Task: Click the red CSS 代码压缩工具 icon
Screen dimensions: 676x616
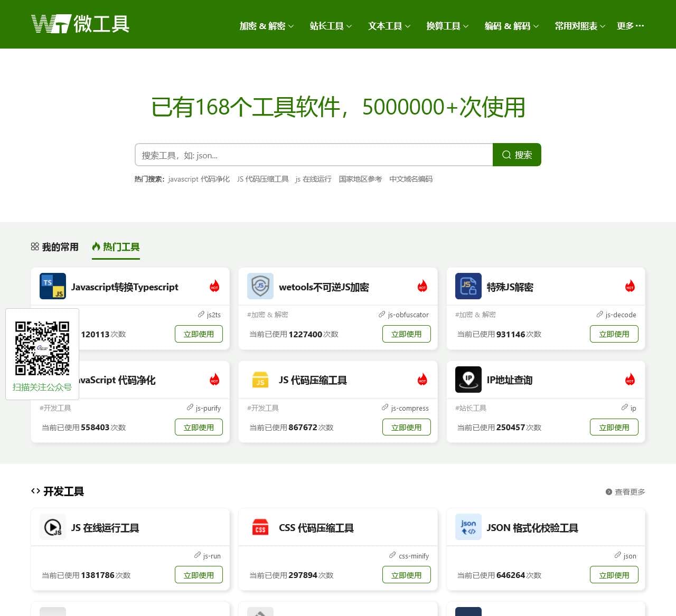Action: click(260, 526)
